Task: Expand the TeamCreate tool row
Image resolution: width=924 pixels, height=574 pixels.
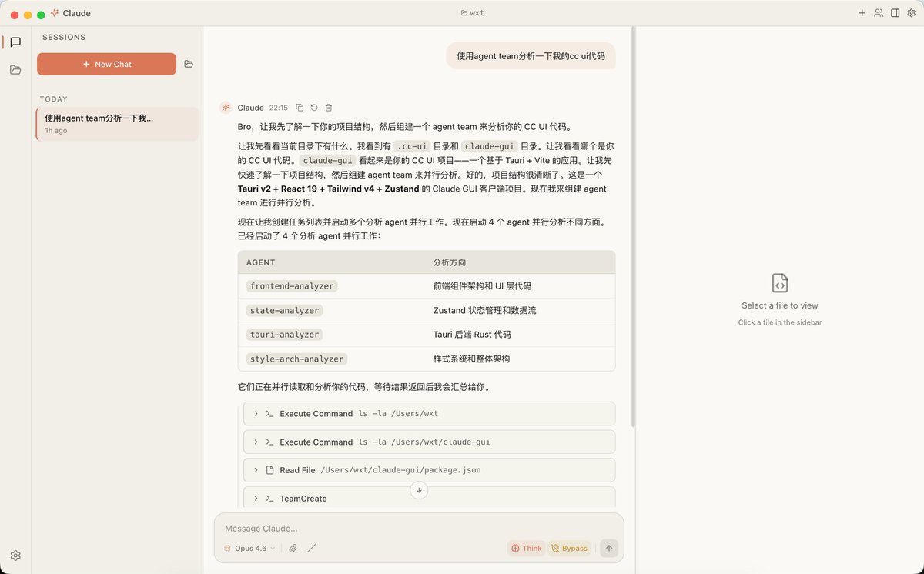Action: point(430,498)
